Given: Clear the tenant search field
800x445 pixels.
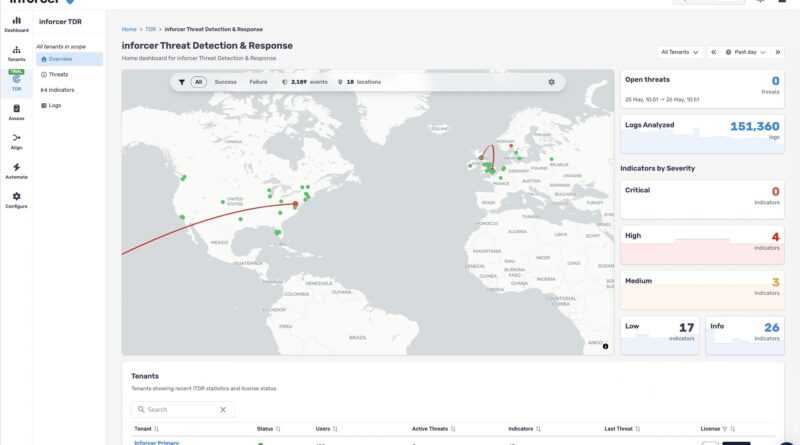Looking at the screenshot, I should click(x=223, y=409).
